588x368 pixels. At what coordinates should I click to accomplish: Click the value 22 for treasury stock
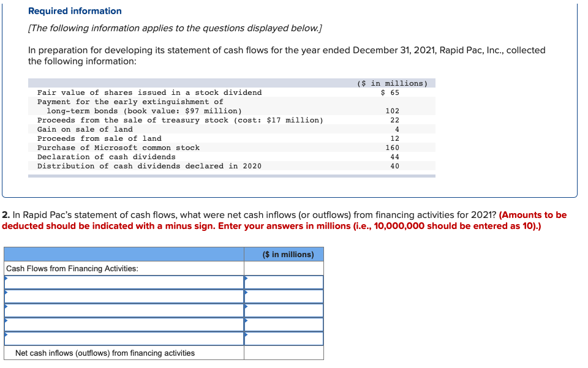pyautogui.click(x=395, y=120)
